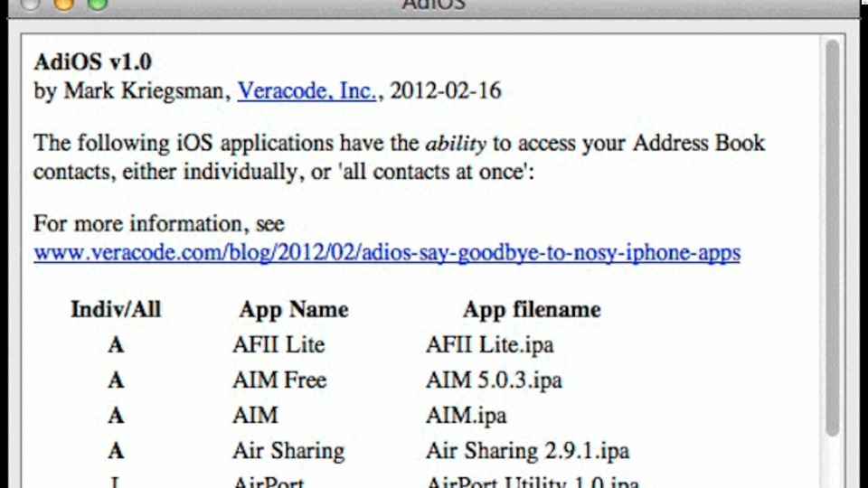Click the italic word 'ability'
Screen dimensions: 868x488
coord(456,144)
